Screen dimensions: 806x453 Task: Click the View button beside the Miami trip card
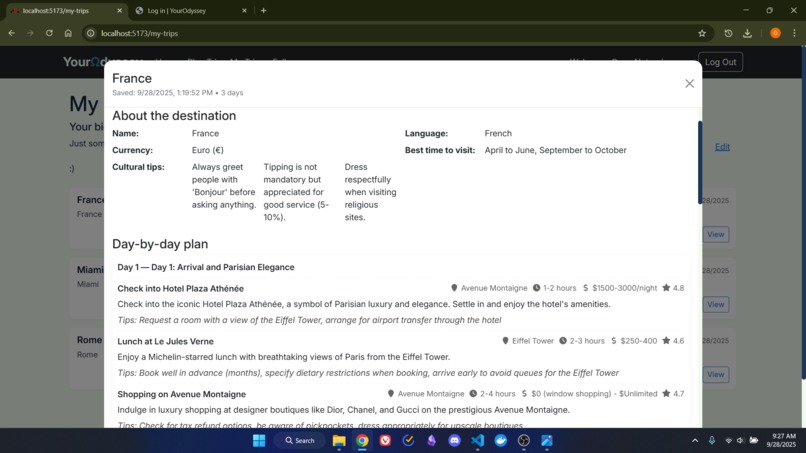point(716,304)
